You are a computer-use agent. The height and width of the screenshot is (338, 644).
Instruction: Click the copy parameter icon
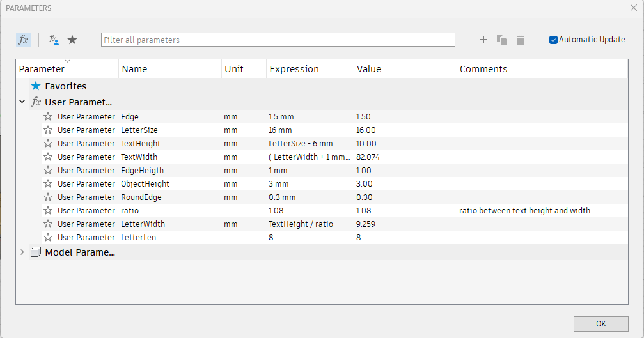pyautogui.click(x=502, y=40)
